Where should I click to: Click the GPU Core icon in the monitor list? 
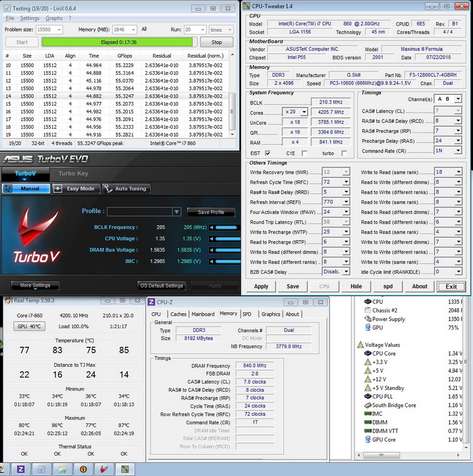[368, 440]
